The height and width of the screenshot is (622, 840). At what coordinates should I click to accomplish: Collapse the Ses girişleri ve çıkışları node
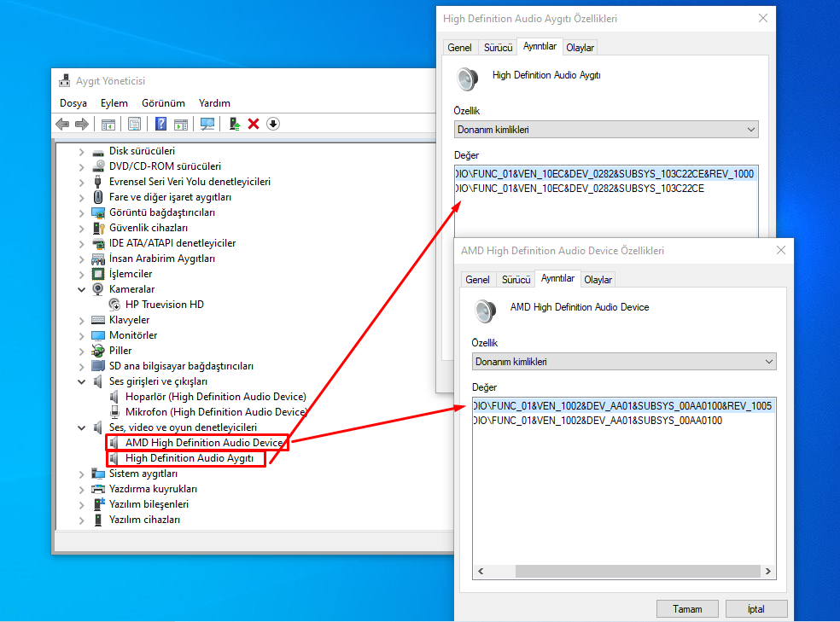pos(81,381)
